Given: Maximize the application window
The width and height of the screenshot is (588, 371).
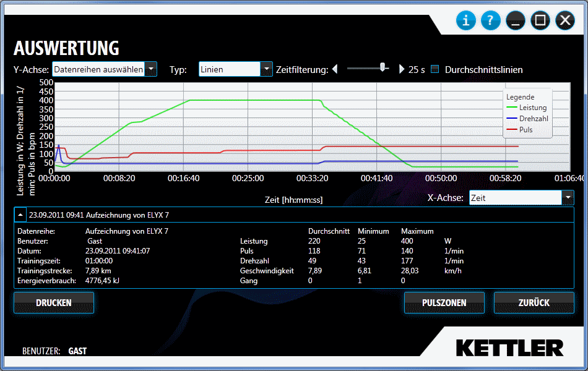Looking at the screenshot, I should pos(540,20).
